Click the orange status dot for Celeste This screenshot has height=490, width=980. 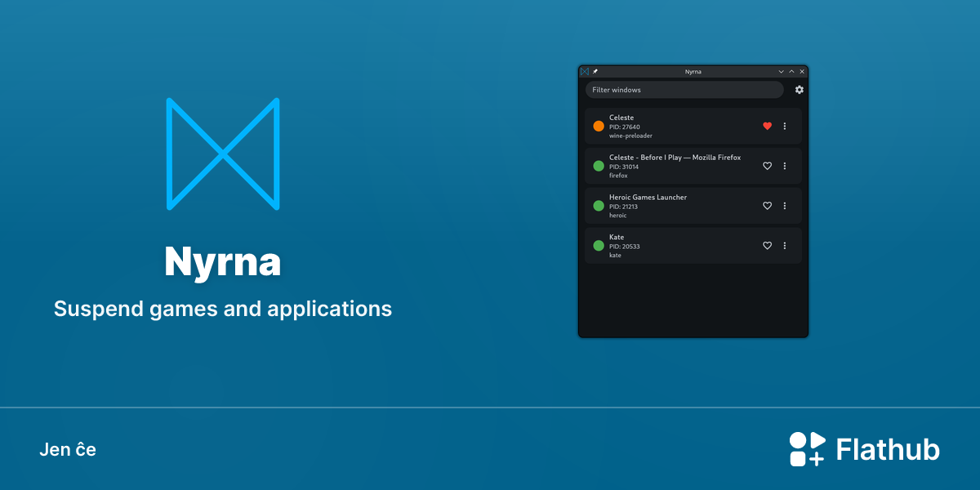[x=599, y=126]
